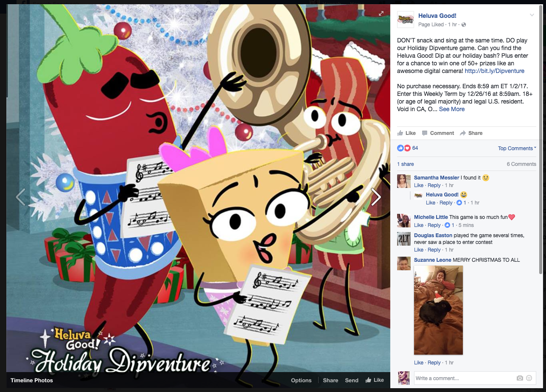The height and width of the screenshot is (392, 546).
Task: Click the post's 1 hr timestamp
Action: pyautogui.click(x=453, y=25)
